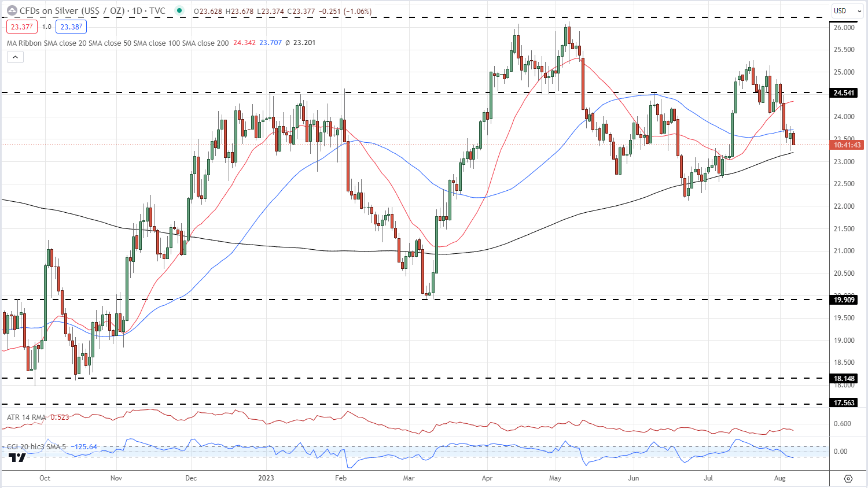Click the Dec label on time axis

191,478
